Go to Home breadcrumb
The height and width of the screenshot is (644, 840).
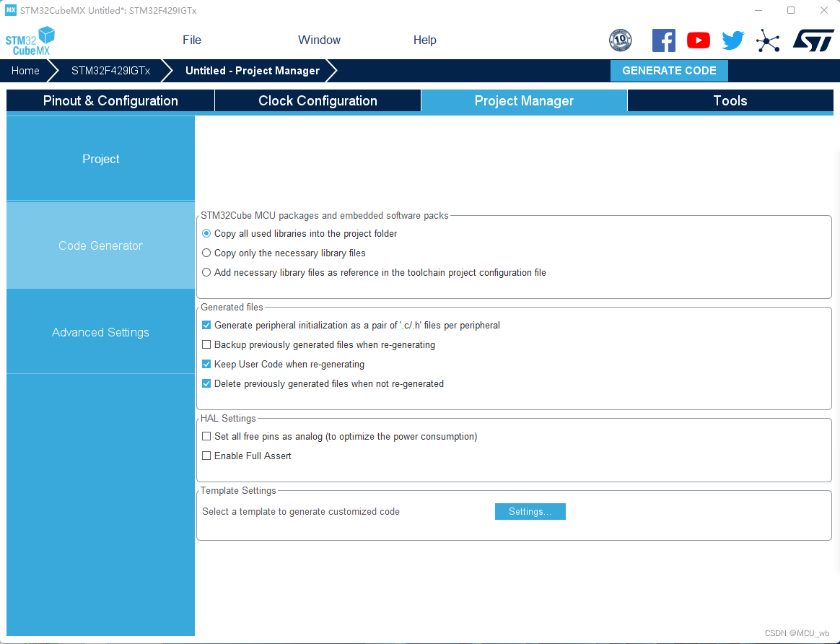click(x=25, y=71)
